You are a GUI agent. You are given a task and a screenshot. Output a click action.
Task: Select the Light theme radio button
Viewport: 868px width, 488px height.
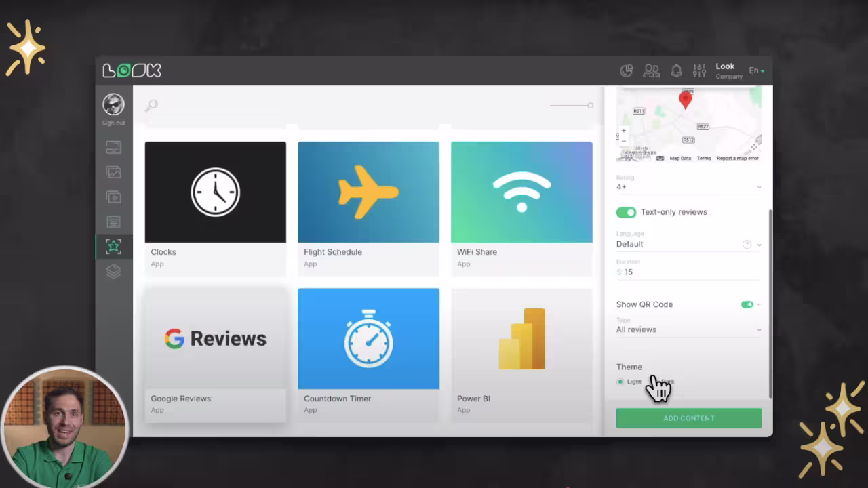pyautogui.click(x=620, y=382)
